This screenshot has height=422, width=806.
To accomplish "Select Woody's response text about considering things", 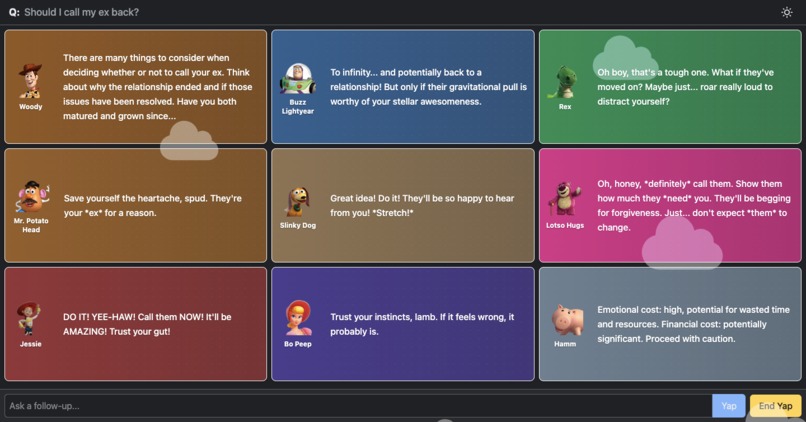I will click(x=158, y=87).
